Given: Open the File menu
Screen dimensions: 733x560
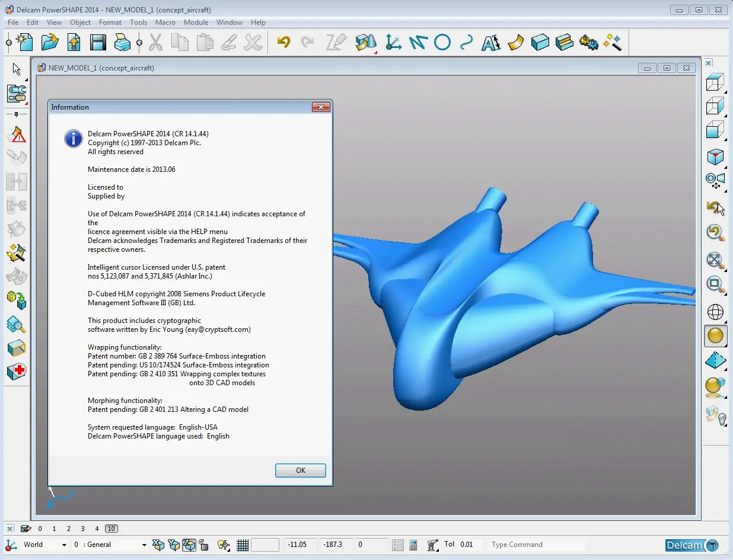Looking at the screenshot, I should tap(13, 23).
